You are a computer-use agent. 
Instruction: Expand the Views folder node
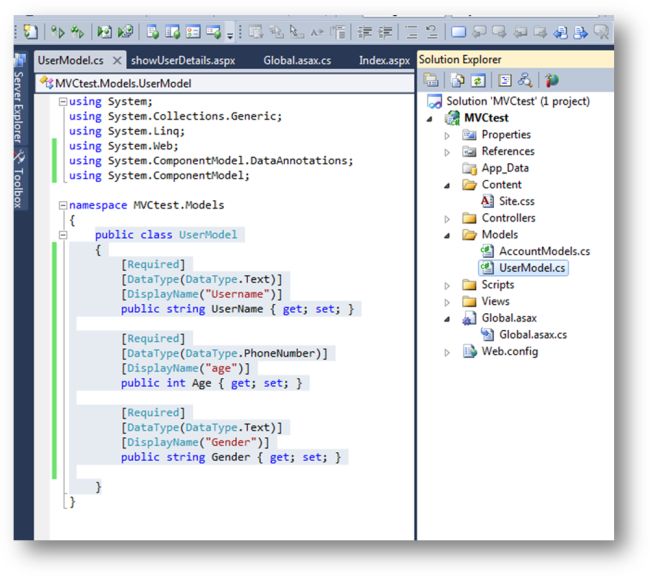[x=447, y=302]
